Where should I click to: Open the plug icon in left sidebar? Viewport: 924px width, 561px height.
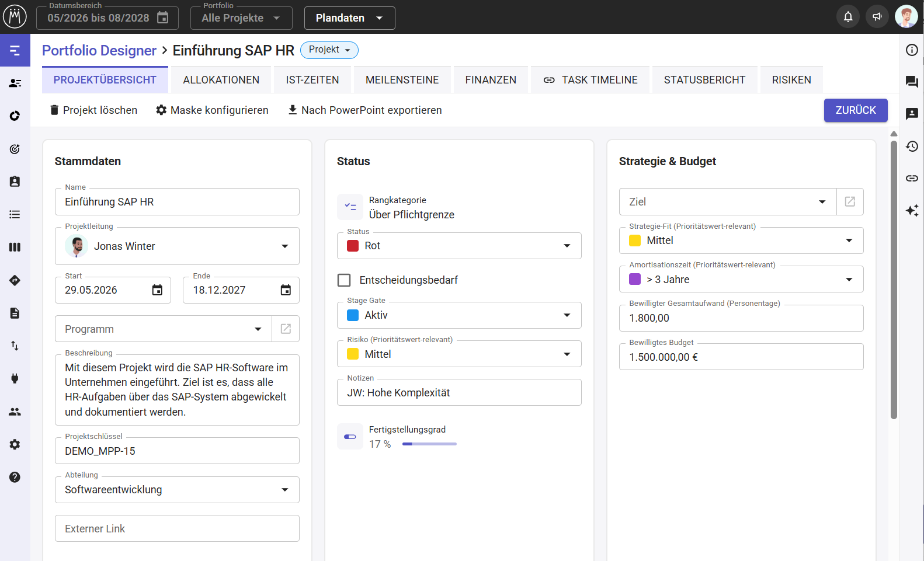15,378
